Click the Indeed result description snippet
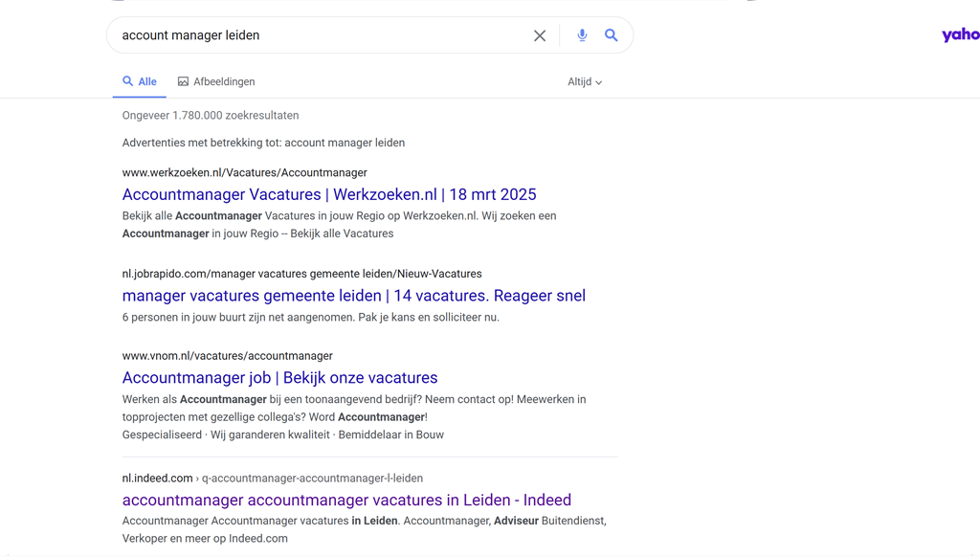 tap(365, 529)
